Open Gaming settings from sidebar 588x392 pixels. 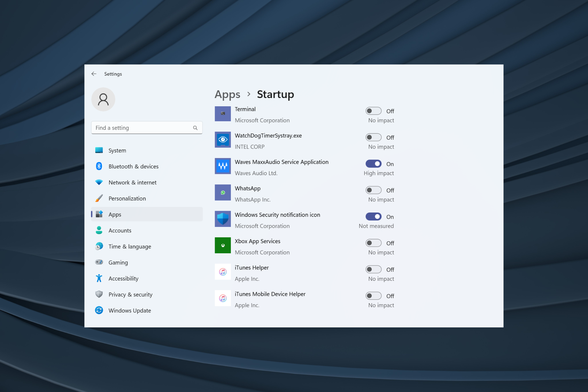tap(118, 262)
